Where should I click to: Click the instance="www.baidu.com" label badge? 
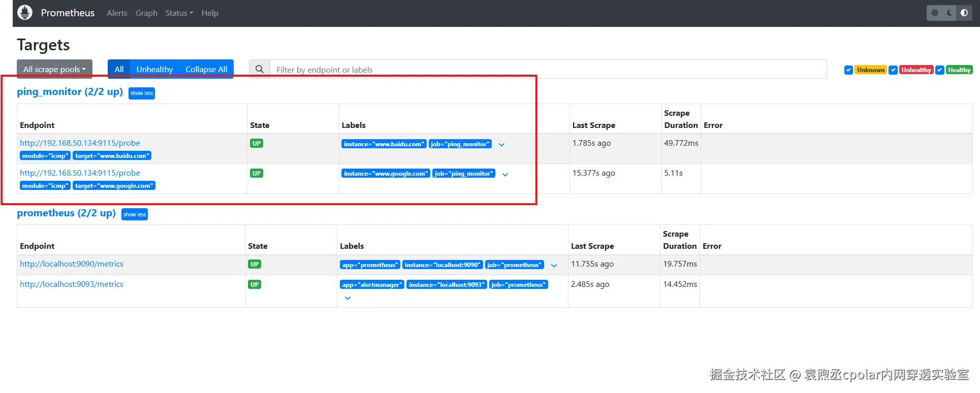coord(384,144)
